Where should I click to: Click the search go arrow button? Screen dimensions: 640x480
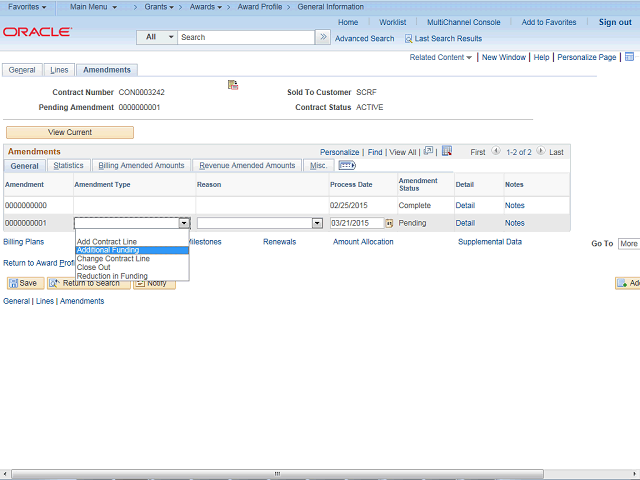coord(323,37)
